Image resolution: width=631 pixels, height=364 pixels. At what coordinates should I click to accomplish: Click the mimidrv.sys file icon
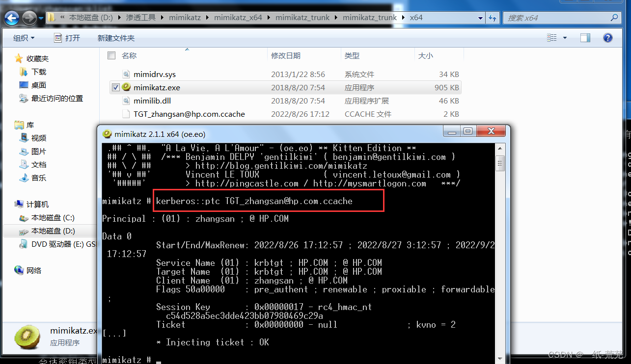pyautogui.click(x=127, y=74)
